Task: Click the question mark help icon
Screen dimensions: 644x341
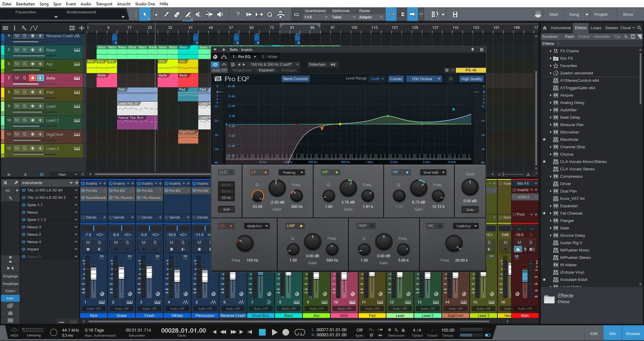Action: pos(237,14)
